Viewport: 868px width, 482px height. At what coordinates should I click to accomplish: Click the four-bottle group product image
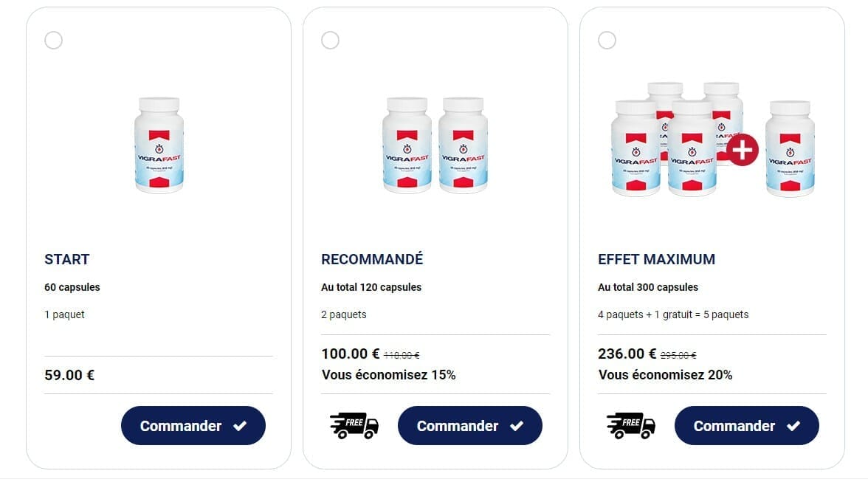click(x=668, y=140)
